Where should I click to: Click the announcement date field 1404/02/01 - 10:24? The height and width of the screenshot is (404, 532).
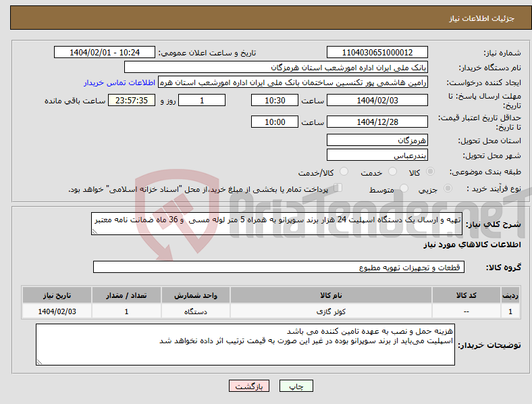tap(105, 52)
